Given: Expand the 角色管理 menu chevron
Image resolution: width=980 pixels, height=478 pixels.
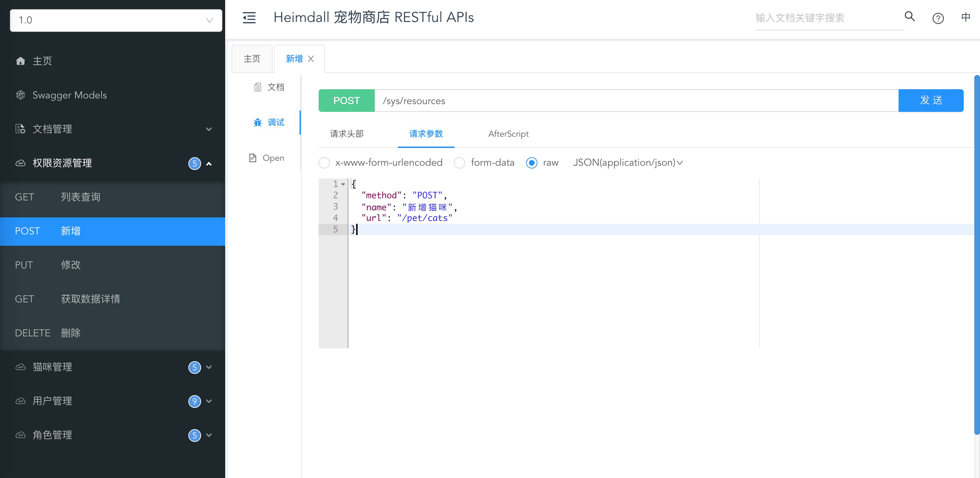Looking at the screenshot, I should 209,435.
